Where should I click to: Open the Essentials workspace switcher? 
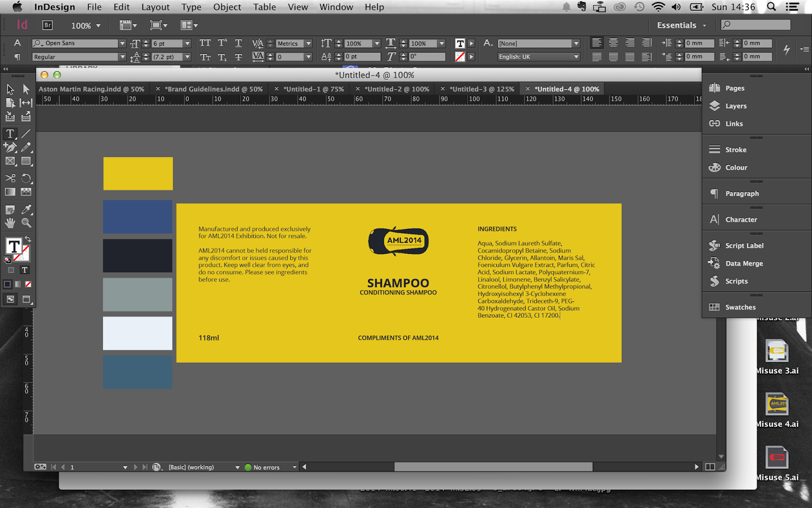682,25
